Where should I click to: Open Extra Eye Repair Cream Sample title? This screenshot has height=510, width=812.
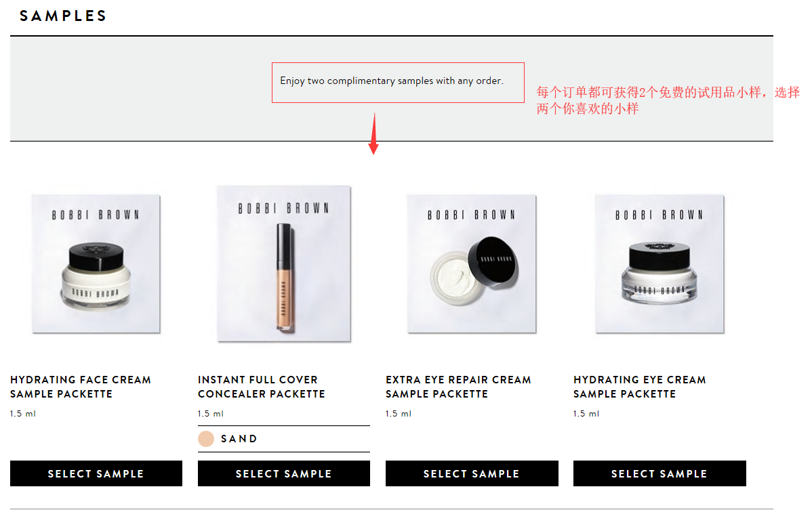pos(458,386)
